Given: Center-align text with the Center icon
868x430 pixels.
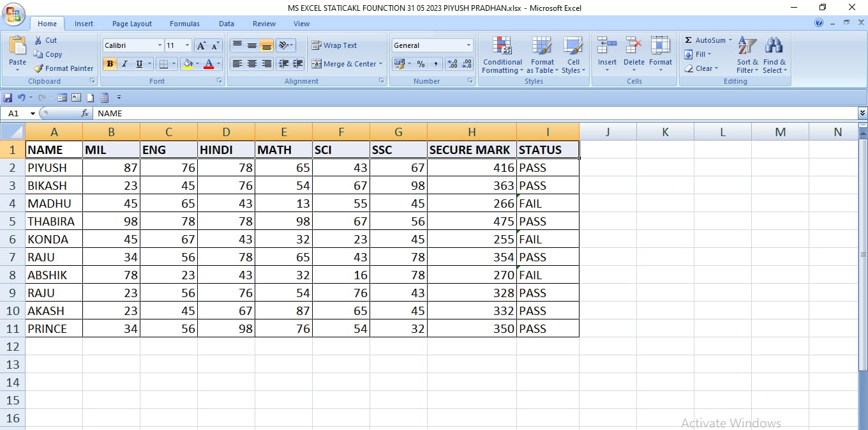Looking at the screenshot, I should point(252,64).
